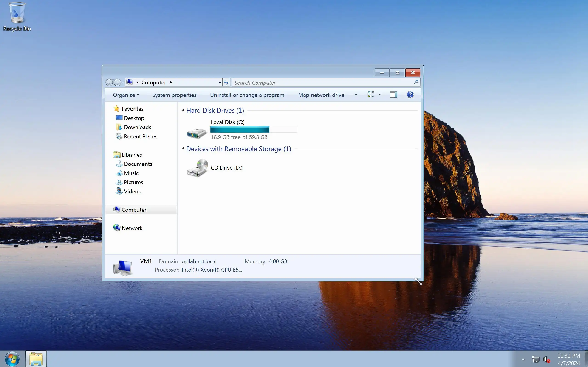Image resolution: width=588 pixels, height=367 pixels.
Task: Collapse Devices with Removable Storage group
Action: pyautogui.click(x=183, y=149)
